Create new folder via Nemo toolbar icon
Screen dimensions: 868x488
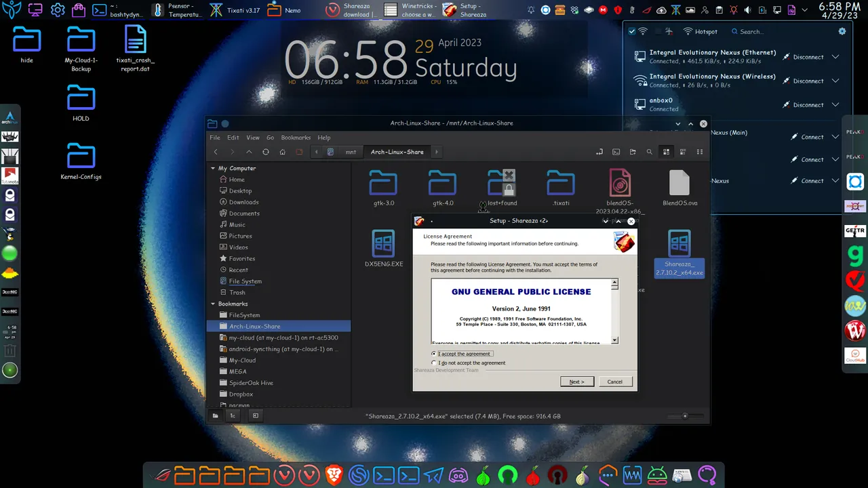coord(633,152)
